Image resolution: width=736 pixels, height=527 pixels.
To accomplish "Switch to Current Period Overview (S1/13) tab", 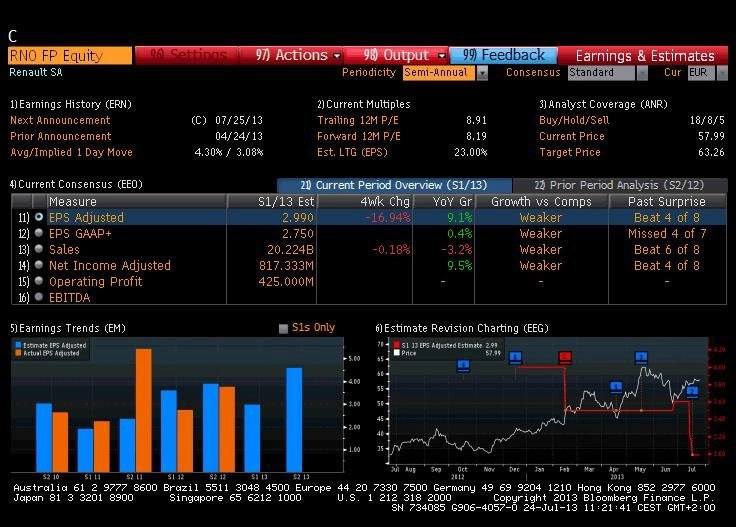I will [x=394, y=185].
